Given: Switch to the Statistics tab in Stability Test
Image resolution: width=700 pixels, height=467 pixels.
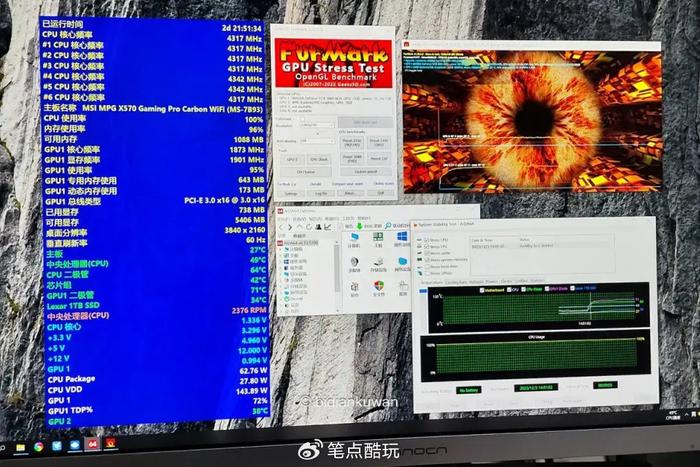Looking at the screenshot, I should [x=538, y=280].
